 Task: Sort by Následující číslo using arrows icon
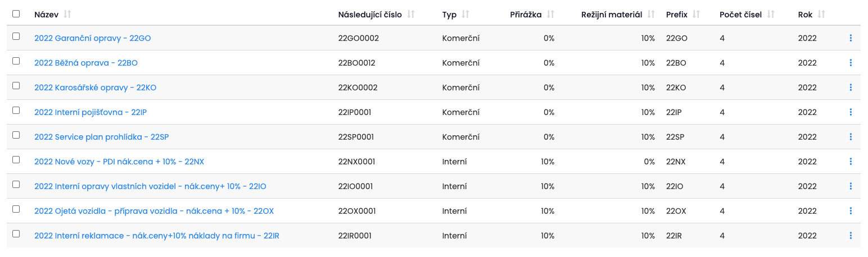411,15
